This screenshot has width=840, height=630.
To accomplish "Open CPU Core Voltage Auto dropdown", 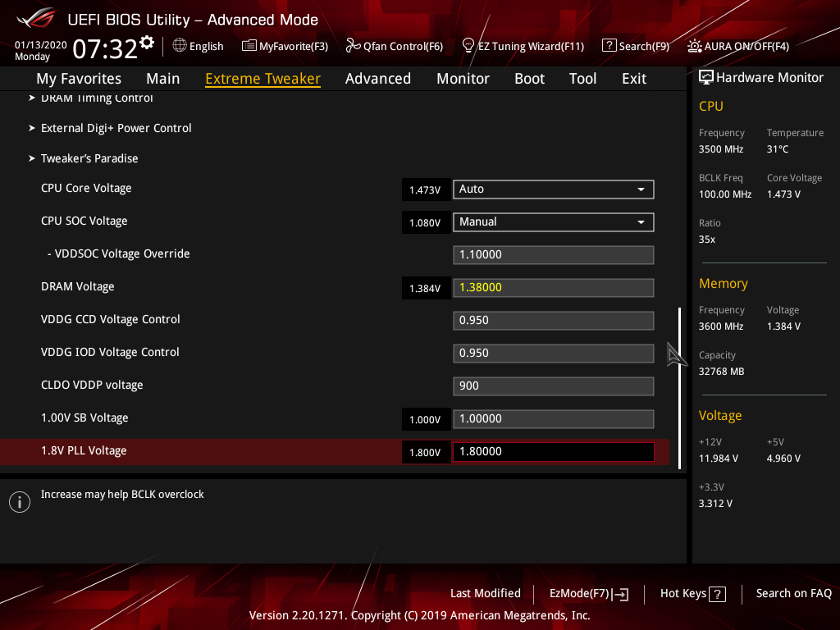I will pyautogui.click(x=554, y=189).
